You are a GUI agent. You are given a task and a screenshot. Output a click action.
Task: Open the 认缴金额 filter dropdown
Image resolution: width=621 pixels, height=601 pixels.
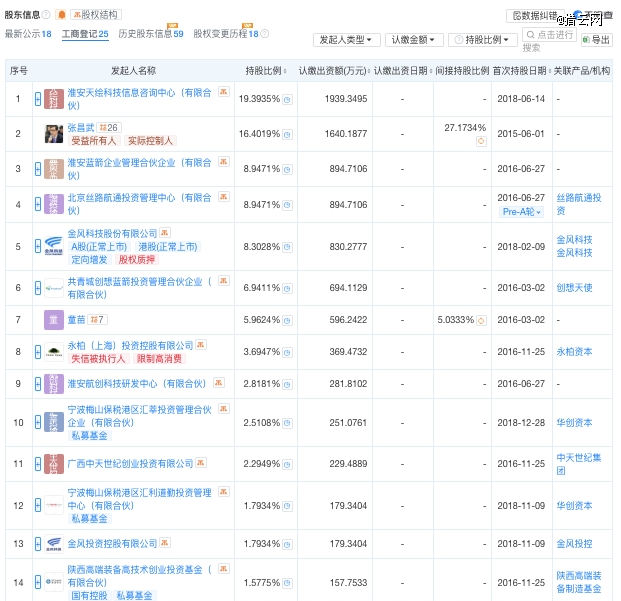point(414,40)
